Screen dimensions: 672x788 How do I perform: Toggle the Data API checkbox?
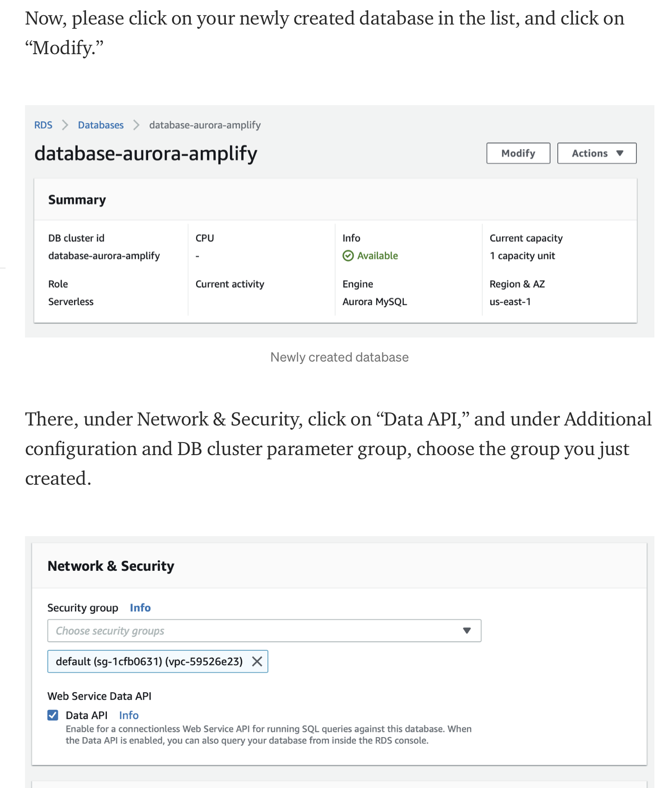coord(53,715)
